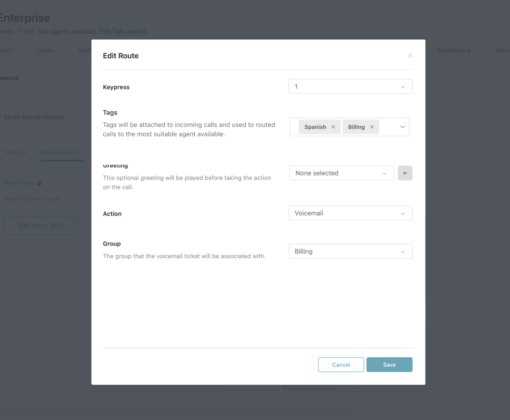Viewport: 510px width, 420px height.
Task: Select New IVR Menu Level item
Action: [x=32, y=199]
